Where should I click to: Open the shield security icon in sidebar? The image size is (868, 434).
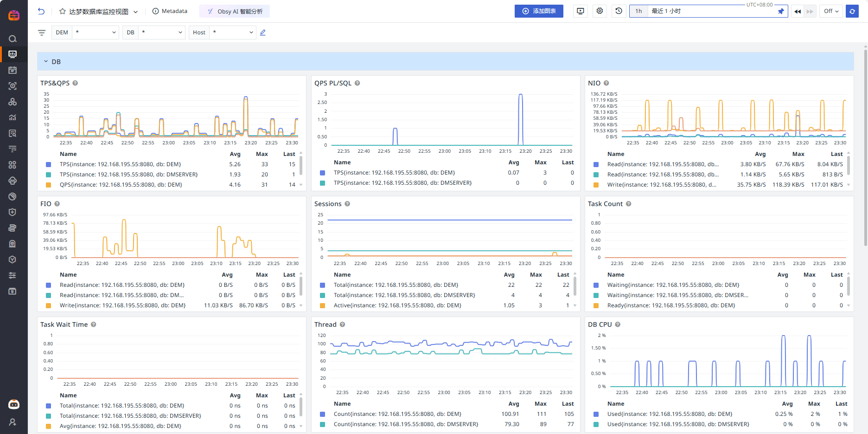click(13, 212)
